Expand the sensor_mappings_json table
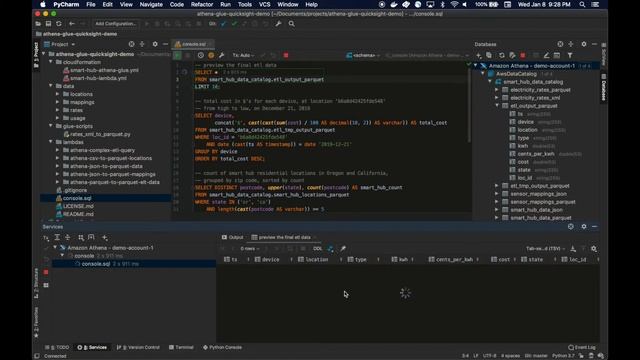 point(497,194)
